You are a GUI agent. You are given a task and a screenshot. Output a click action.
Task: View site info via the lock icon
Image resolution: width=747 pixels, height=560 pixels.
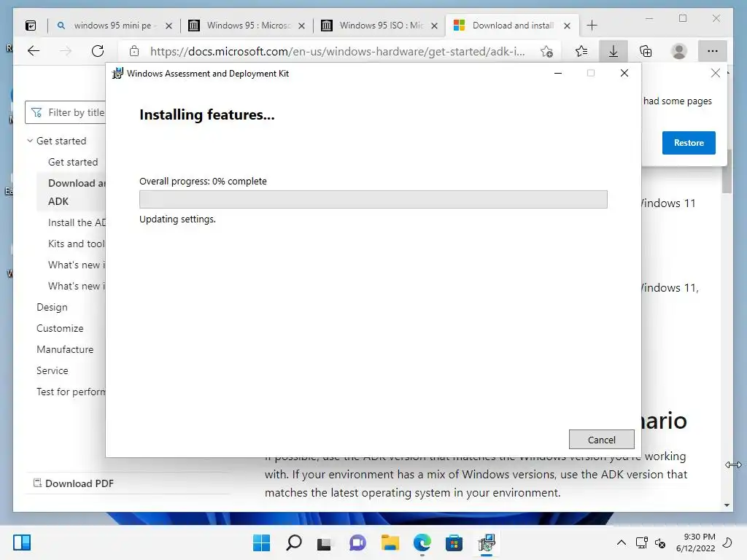pyautogui.click(x=134, y=51)
